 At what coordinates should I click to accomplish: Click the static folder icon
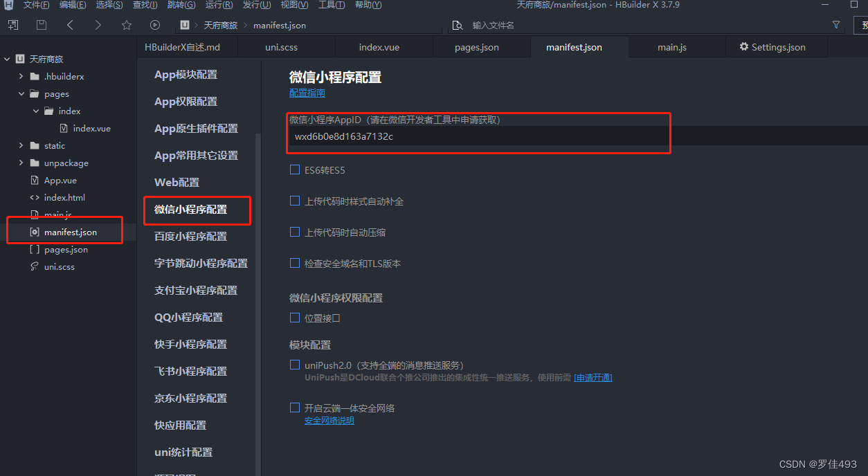35,145
